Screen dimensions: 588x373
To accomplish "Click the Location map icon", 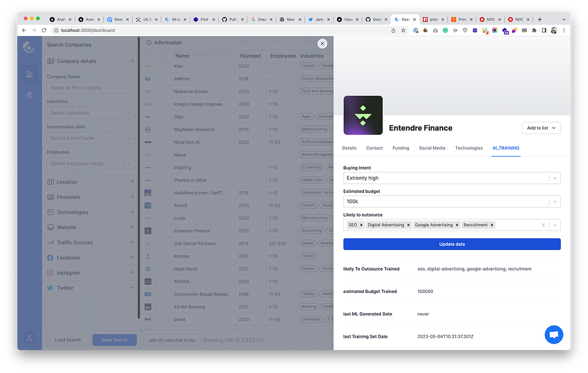I will pos(50,182).
